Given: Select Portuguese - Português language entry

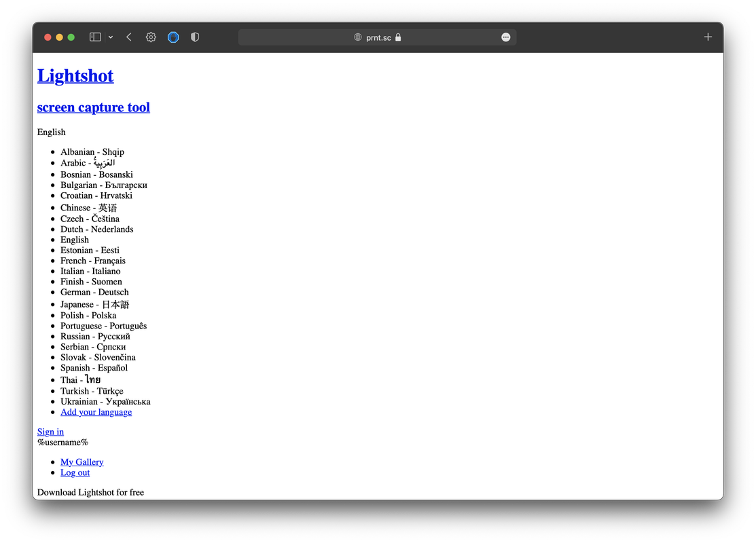Looking at the screenshot, I should tap(104, 326).
